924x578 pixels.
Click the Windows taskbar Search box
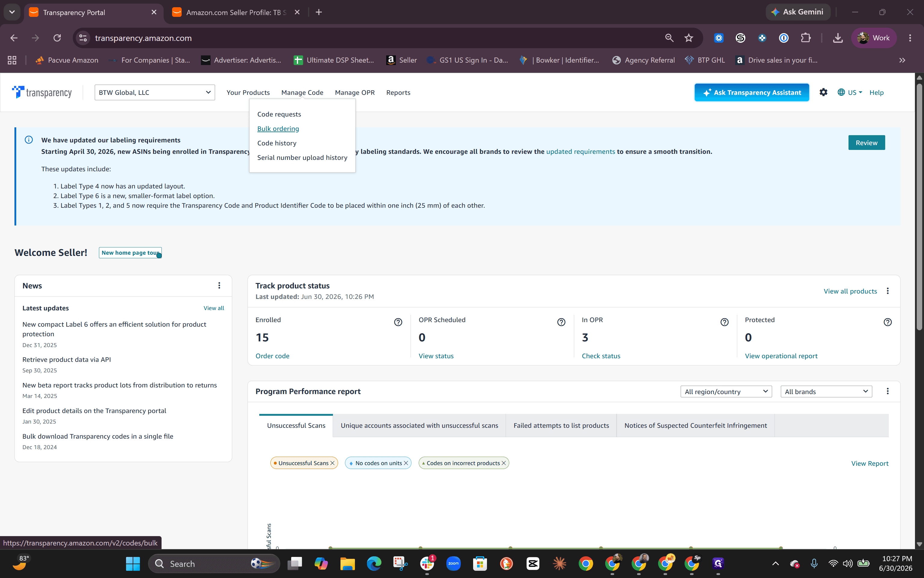pos(214,564)
